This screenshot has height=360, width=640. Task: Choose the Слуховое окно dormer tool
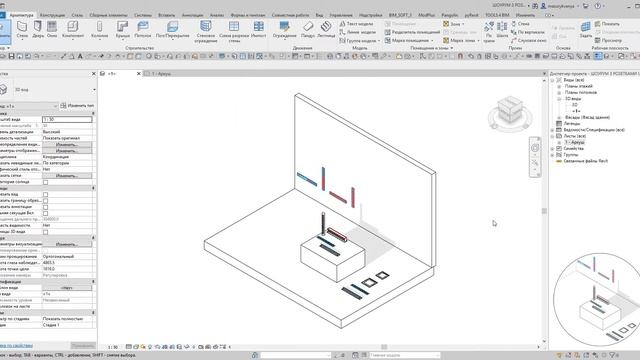click(x=529, y=40)
